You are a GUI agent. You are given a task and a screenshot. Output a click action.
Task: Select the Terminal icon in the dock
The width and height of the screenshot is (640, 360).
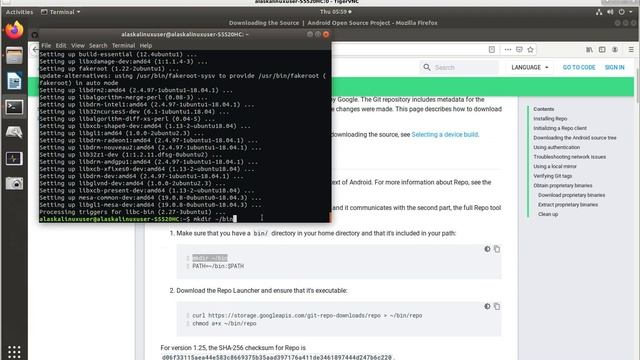14,107
